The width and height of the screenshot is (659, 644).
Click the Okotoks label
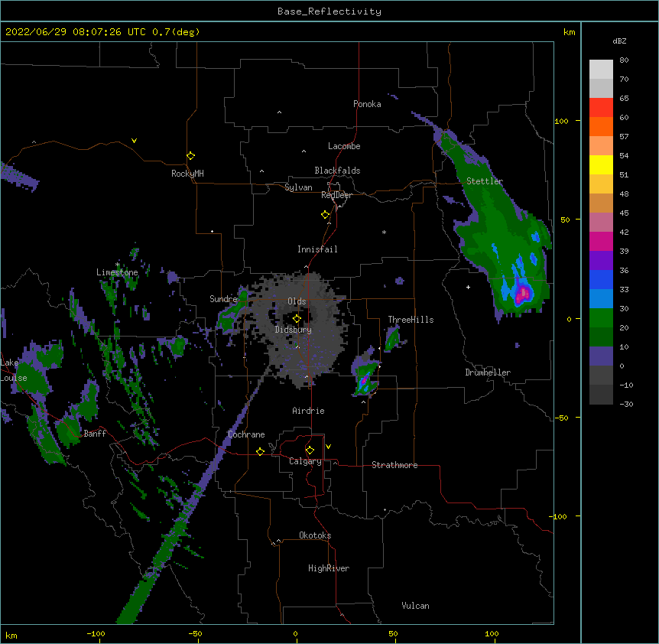pyautogui.click(x=315, y=535)
